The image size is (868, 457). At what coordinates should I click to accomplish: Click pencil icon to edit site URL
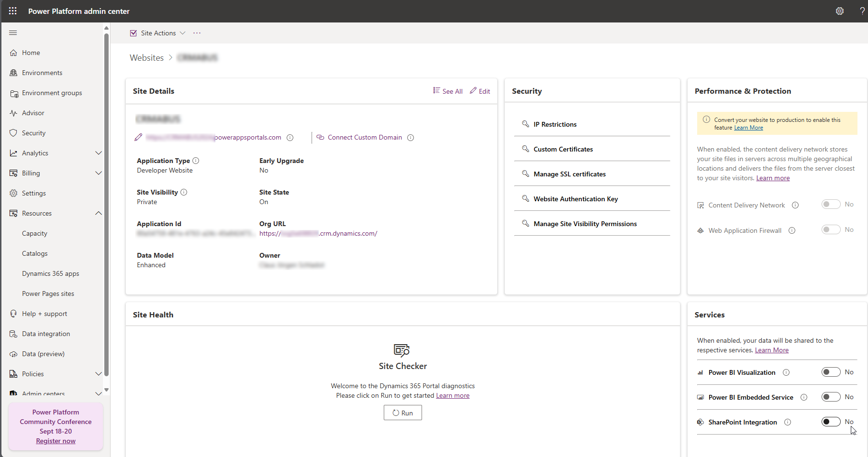click(138, 138)
